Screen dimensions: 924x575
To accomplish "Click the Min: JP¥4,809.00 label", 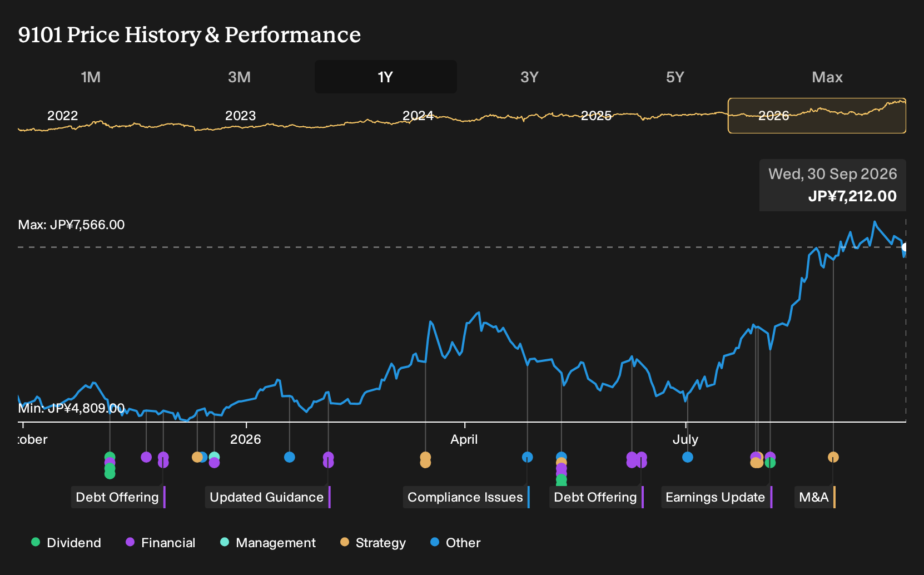I will 71,408.
